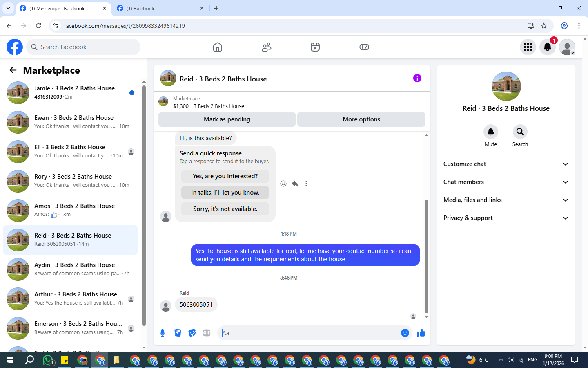Screen dimensions: 588x368
Task: Click Mark as pending button
Action: (227, 119)
